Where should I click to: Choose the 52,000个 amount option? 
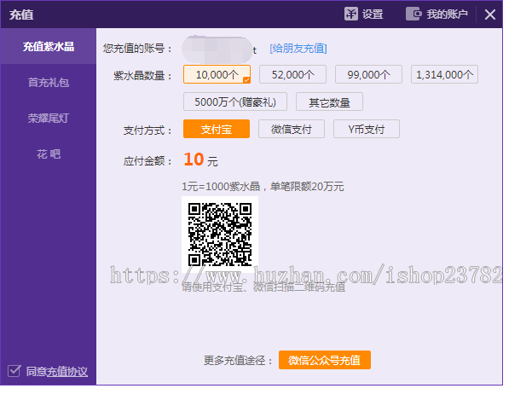pos(292,74)
